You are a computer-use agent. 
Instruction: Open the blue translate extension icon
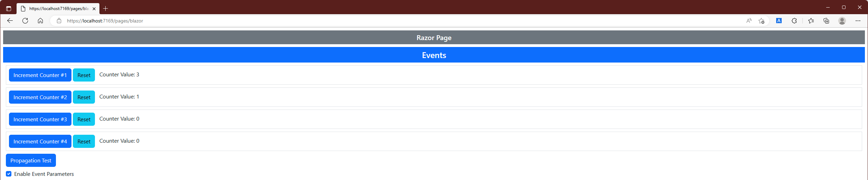point(779,21)
